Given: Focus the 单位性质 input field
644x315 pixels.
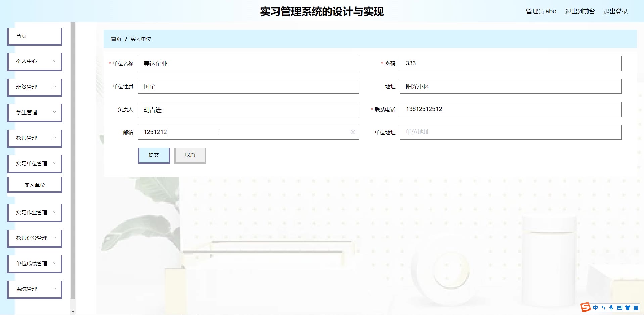Looking at the screenshot, I should coord(248,86).
